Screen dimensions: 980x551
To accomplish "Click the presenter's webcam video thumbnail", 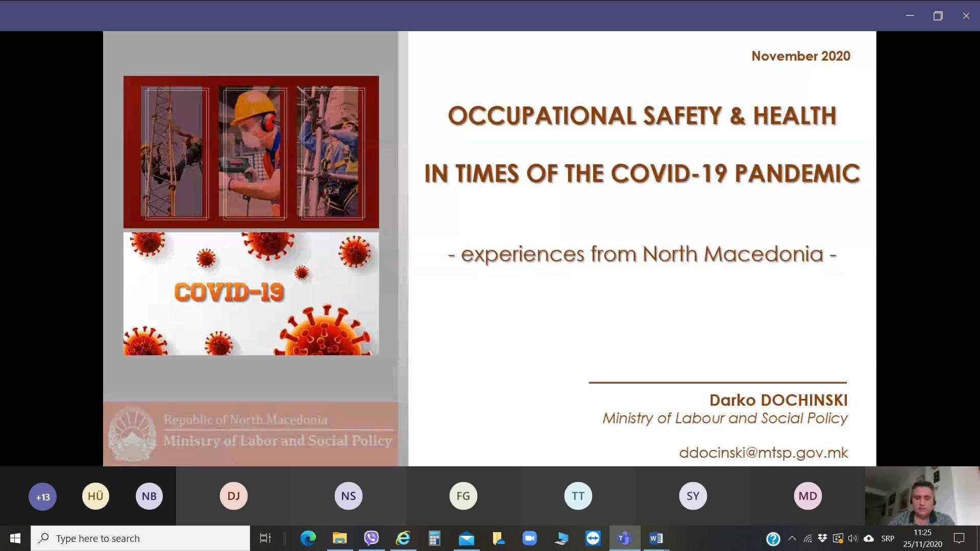I will [922, 496].
